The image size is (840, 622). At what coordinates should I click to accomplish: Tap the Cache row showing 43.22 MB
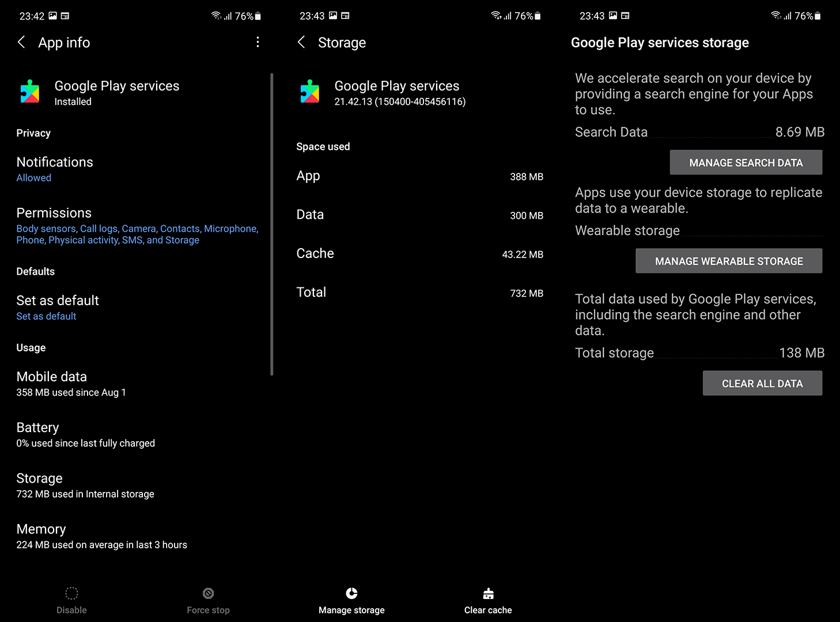point(419,253)
